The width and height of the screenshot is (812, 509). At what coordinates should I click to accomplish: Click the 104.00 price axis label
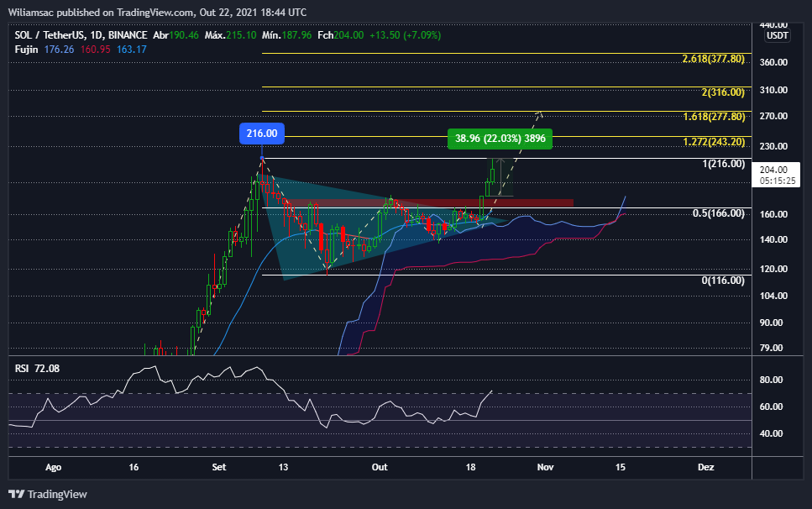point(773,296)
